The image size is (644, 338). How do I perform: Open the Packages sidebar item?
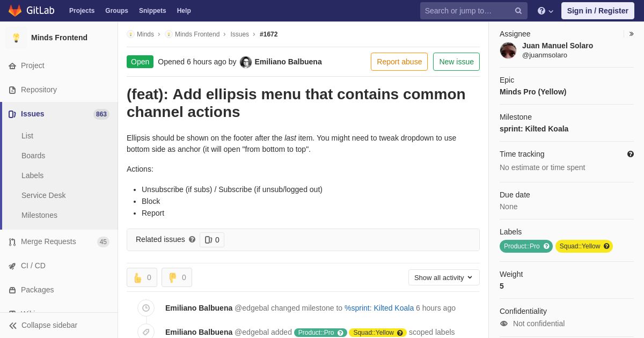(37, 290)
